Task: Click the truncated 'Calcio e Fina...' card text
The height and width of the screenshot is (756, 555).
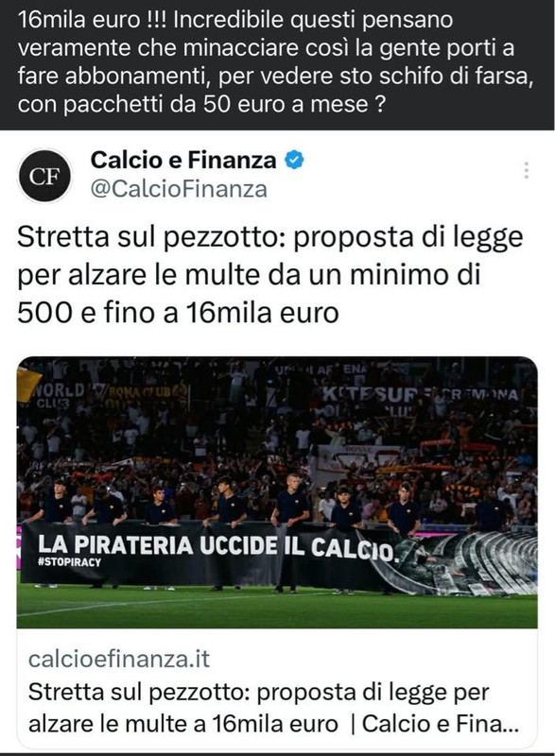Action: pos(441,724)
